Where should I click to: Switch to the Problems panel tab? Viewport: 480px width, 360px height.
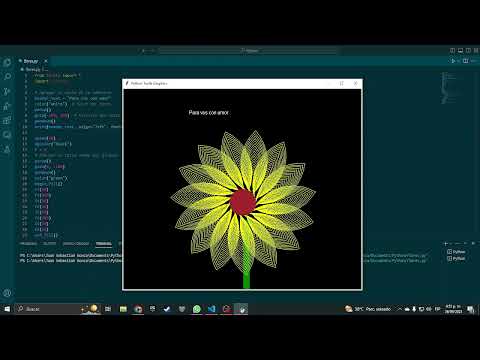click(28, 244)
